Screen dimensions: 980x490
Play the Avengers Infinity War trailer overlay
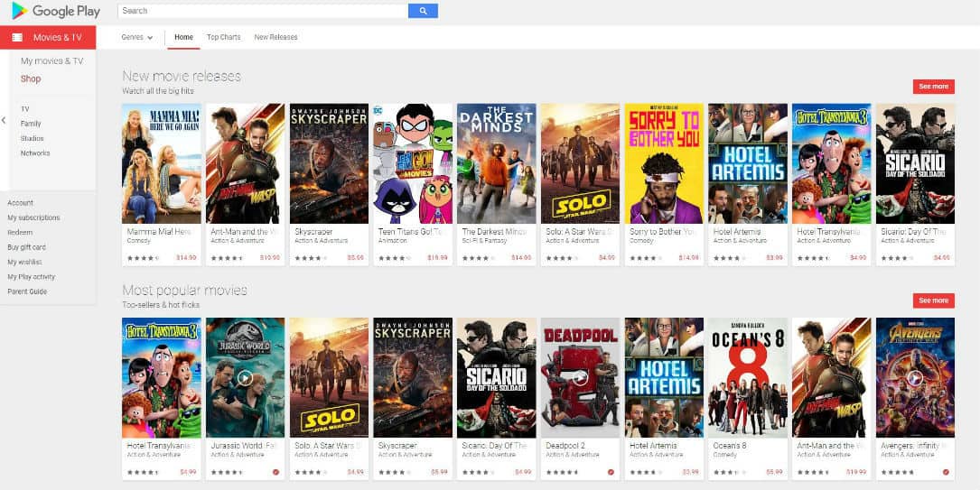915,377
